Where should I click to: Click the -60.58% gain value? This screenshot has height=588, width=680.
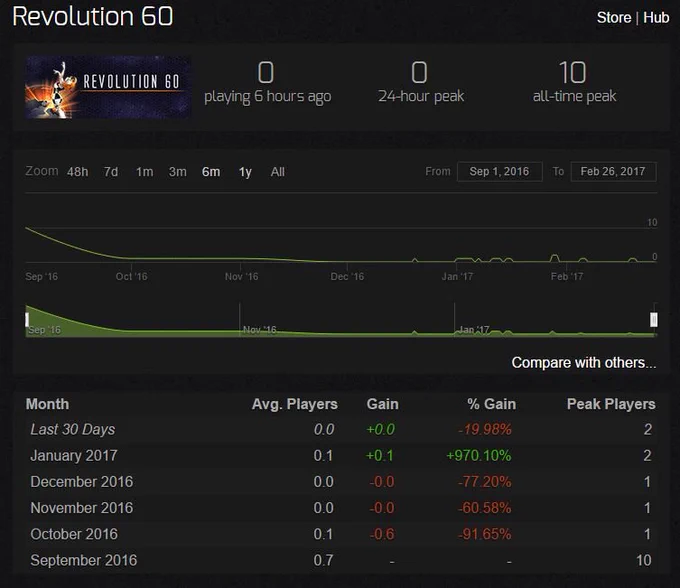click(x=485, y=508)
